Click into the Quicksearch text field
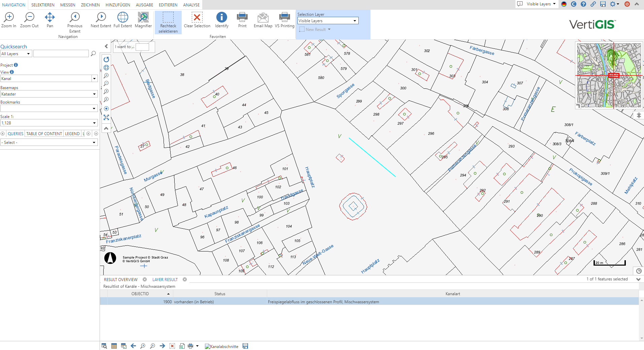Viewport: 644px width, 350px height. [x=61, y=54]
